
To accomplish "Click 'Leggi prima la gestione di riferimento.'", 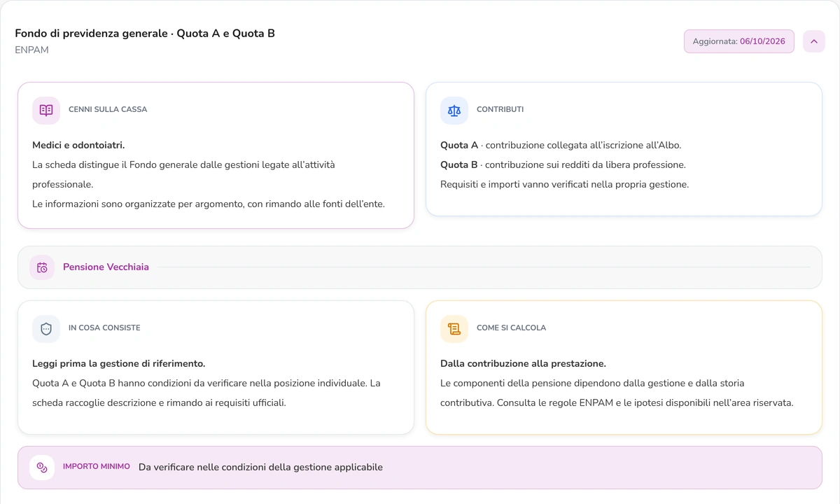I will point(119,364).
